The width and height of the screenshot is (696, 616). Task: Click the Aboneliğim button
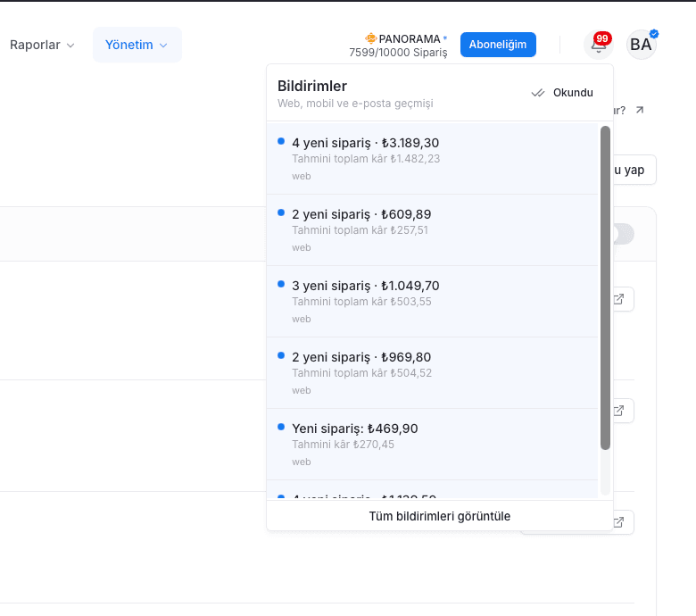tap(498, 45)
